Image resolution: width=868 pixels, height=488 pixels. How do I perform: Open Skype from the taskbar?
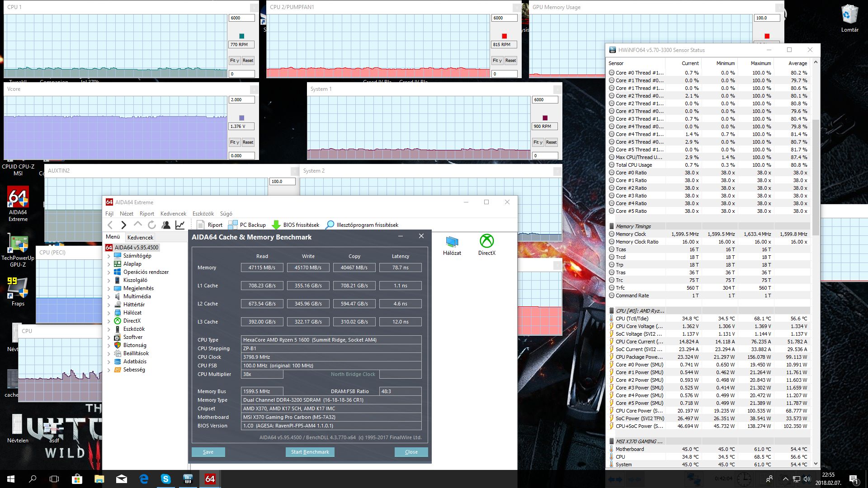pos(166,479)
